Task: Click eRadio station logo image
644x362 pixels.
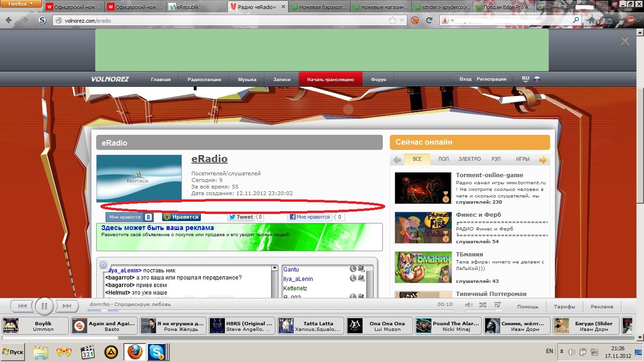Action: 139,179
